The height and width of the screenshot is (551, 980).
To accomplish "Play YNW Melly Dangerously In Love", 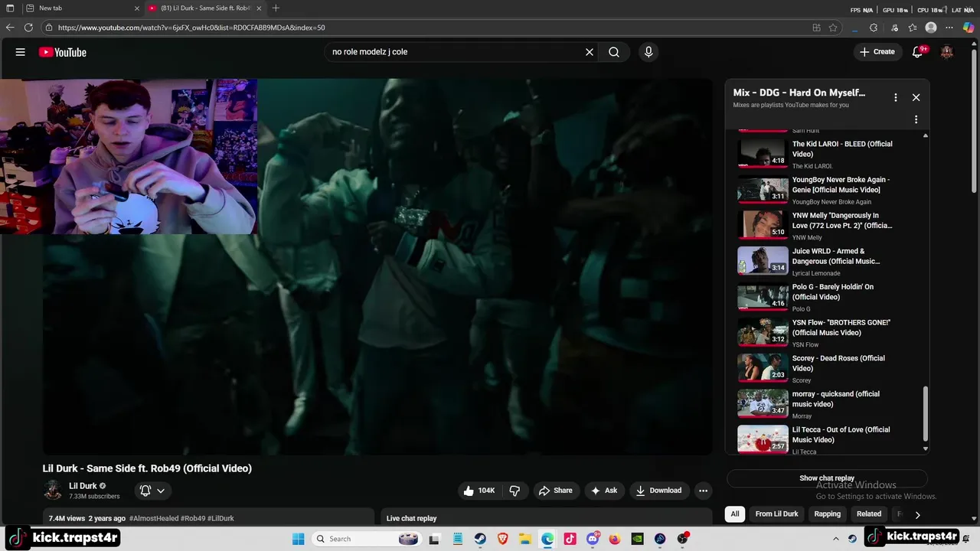I will pyautogui.click(x=827, y=226).
